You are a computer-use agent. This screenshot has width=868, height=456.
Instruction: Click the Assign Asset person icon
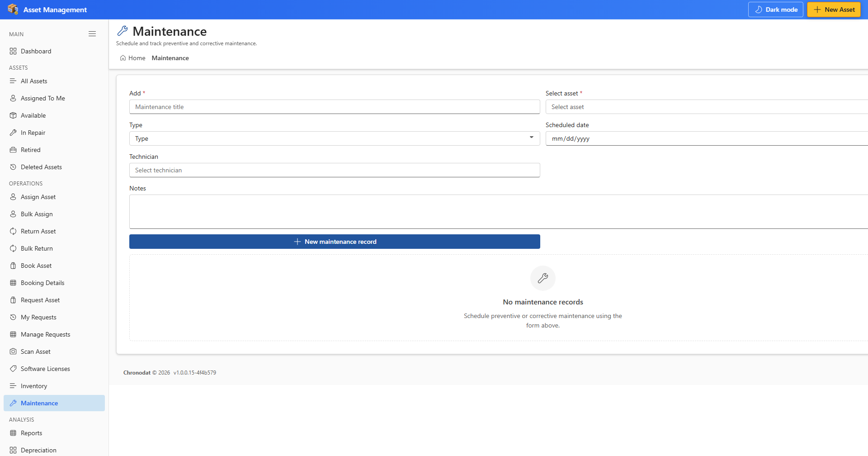pyautogui.click(x=13, y=197)
